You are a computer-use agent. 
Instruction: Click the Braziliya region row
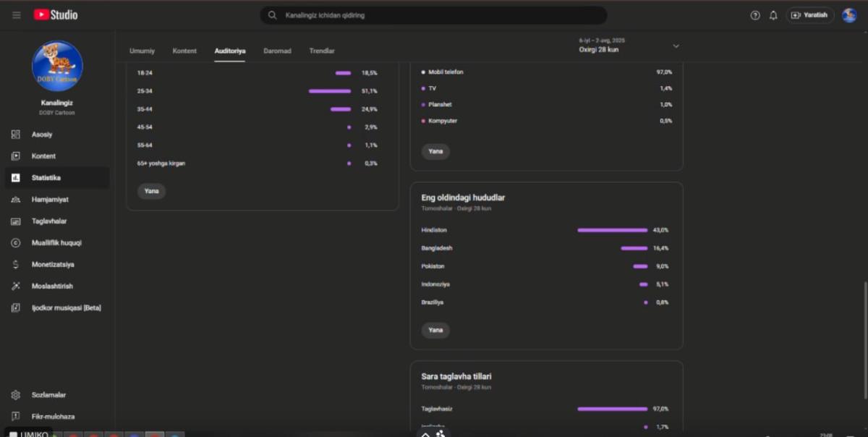coord(545,302)
